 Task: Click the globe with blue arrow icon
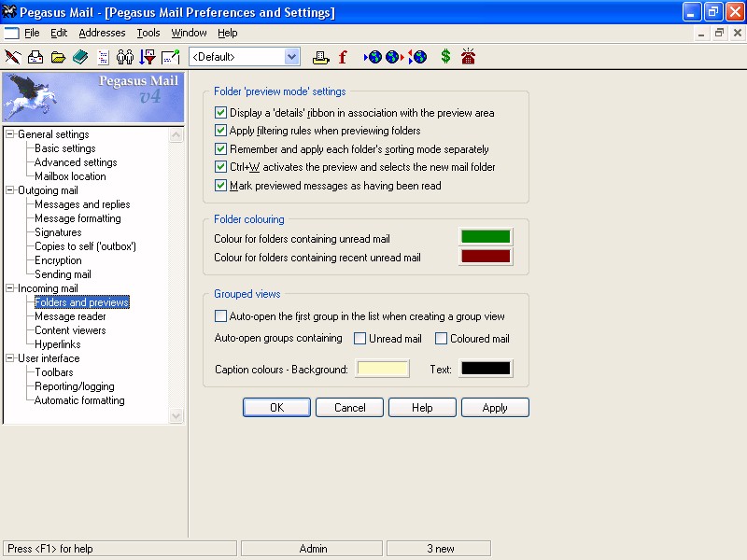(x=373, y=57)
